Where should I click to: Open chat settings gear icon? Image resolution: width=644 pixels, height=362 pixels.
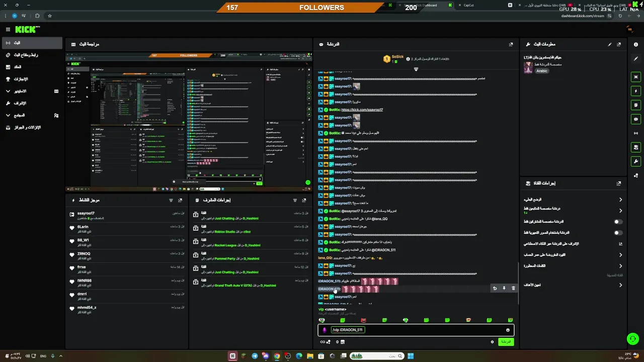[x=492, y=342]
